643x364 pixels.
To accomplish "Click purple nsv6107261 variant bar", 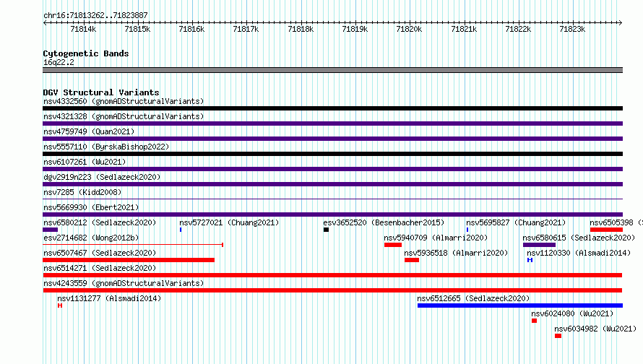I will click(x=332, y=169).
